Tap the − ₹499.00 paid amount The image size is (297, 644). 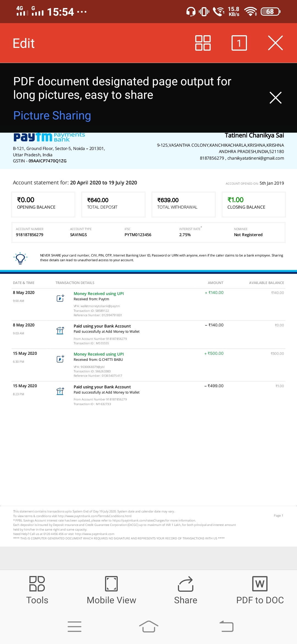click(x=214, y=386)
